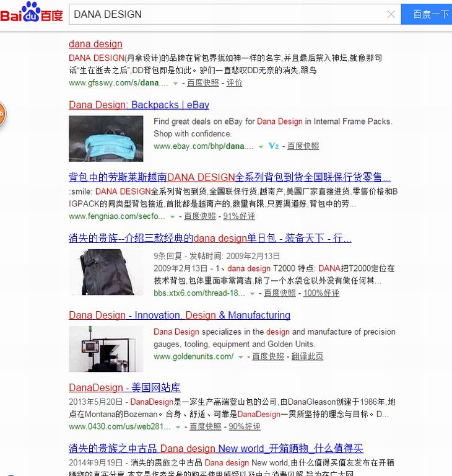This screenshot has height=476, width=452.
Task: Open 背包中的劳斯莱斯越南DANA DESIGN result title
Action: pyautogui.click(x=230, y=177)
